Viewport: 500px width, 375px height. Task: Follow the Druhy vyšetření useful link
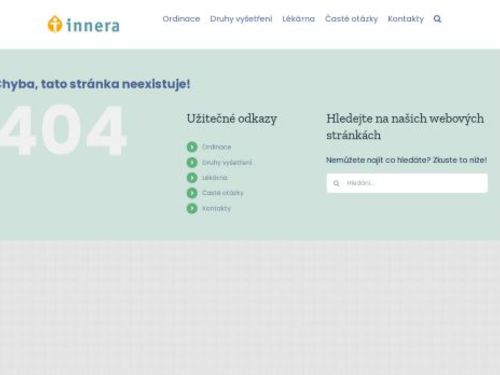coord(227,163)
